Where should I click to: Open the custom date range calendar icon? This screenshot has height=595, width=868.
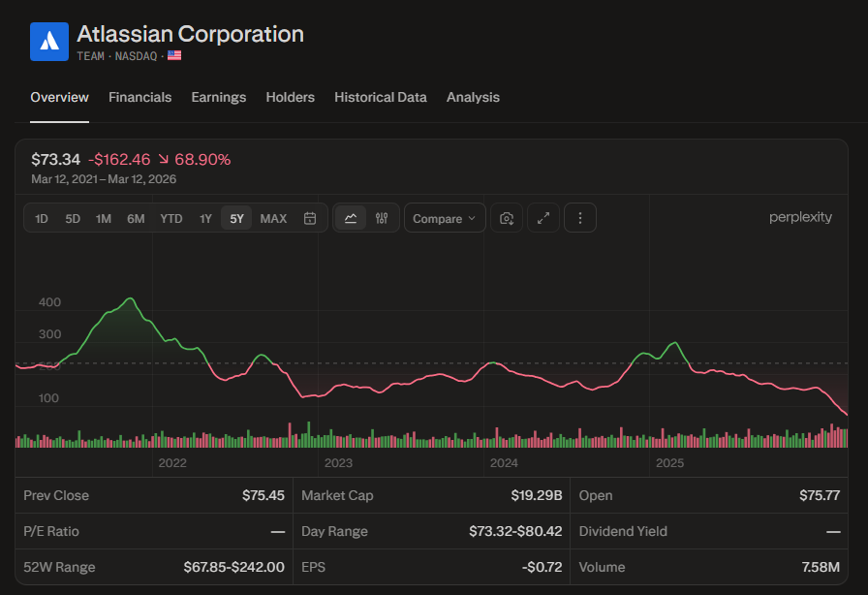(x=310, y=218)
